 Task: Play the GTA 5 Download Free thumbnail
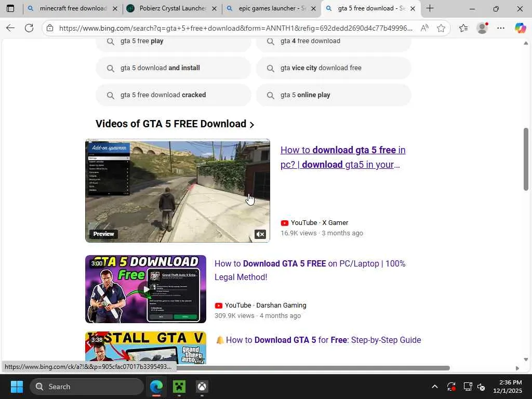(145, 289)
